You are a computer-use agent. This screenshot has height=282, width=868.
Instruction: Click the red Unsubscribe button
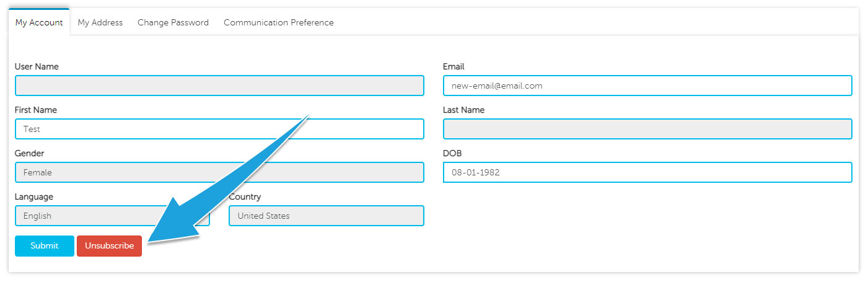click(109, 246)
